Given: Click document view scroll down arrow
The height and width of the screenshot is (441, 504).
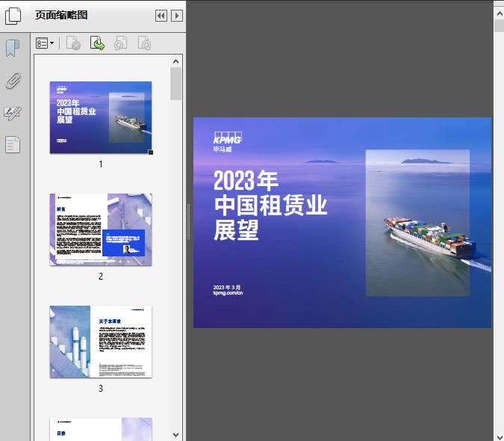Looking at the screenshot, I should tap(500, 437).
